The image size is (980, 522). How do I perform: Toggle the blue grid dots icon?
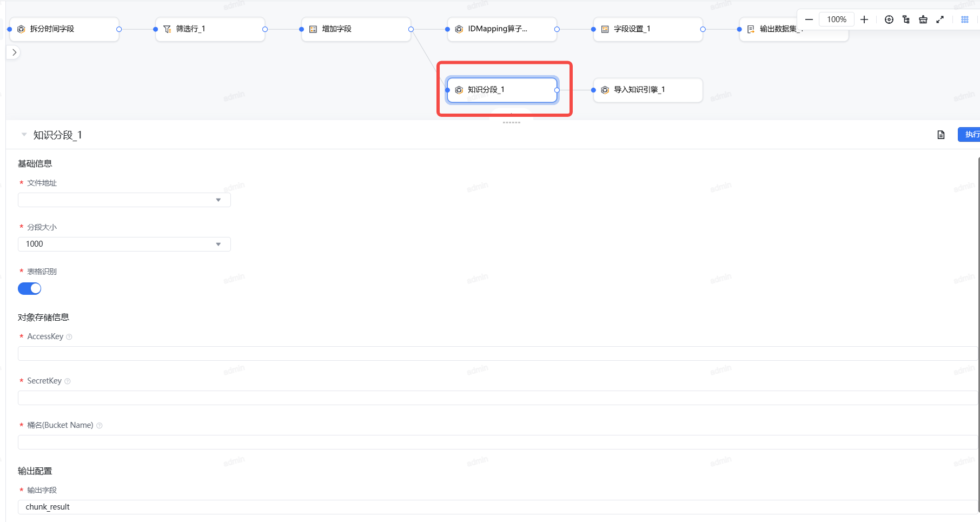tap(965, 19)
